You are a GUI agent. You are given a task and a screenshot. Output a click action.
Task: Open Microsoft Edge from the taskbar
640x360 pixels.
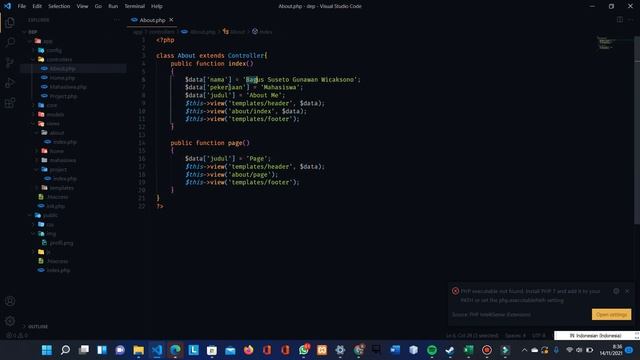click(x=175, y=350)
